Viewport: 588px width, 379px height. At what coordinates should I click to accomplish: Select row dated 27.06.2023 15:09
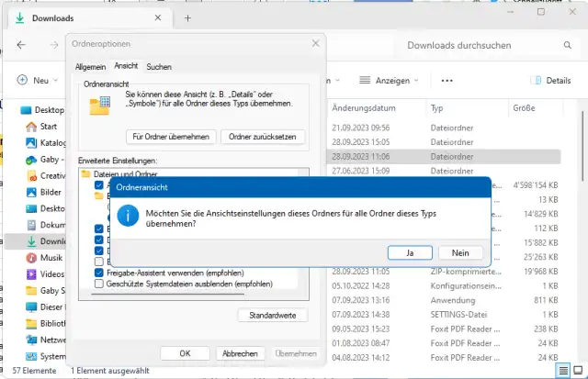445,171
